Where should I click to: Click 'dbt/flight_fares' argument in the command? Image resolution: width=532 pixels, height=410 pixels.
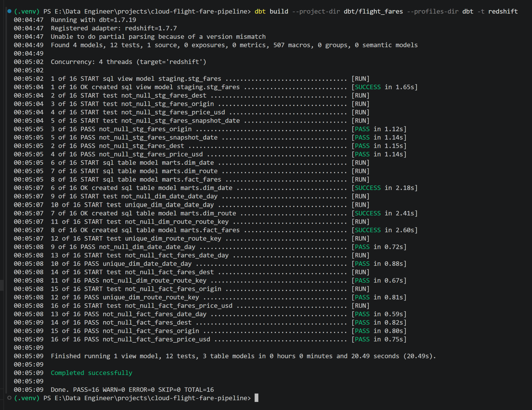coord(373,11)
